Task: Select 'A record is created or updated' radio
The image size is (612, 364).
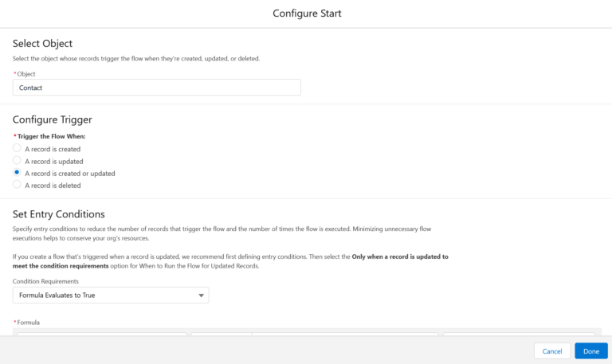Action: [18, 173]
